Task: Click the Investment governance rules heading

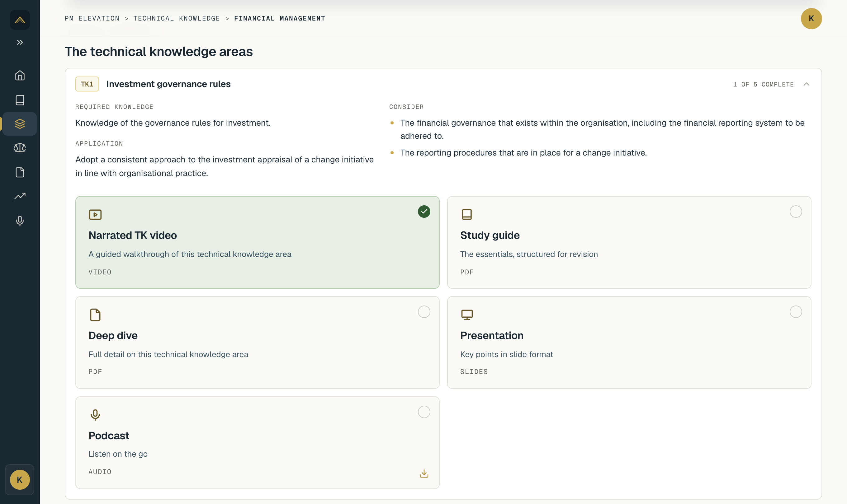Action: (168, 84)
